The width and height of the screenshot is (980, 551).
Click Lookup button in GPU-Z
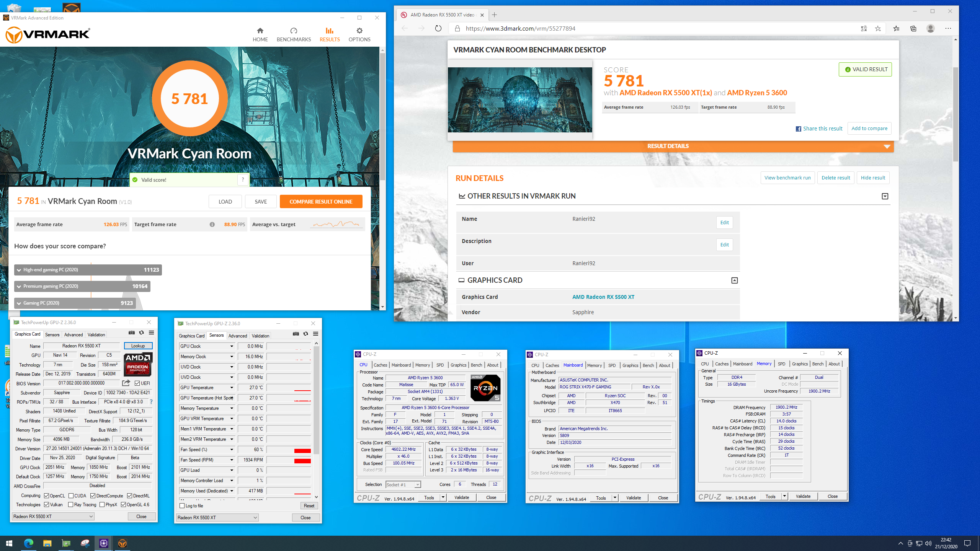138,346
